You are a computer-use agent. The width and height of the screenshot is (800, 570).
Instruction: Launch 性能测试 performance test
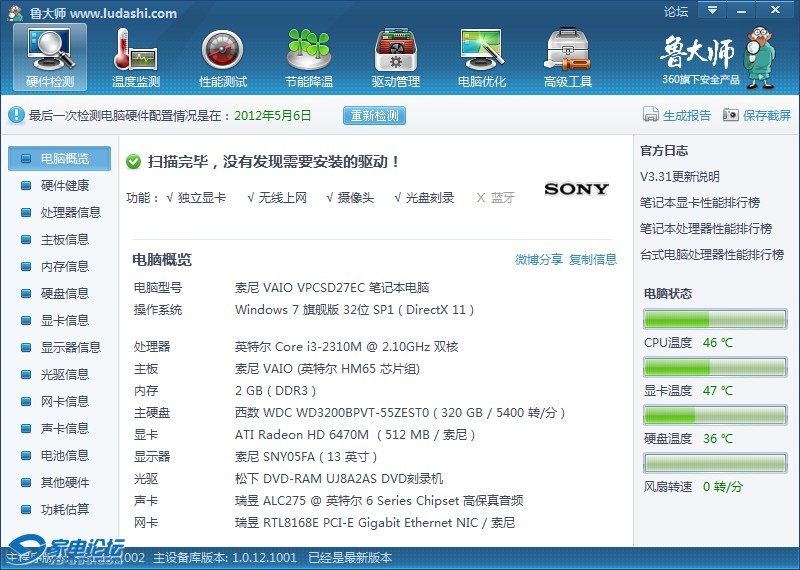[x=222, y=57]
